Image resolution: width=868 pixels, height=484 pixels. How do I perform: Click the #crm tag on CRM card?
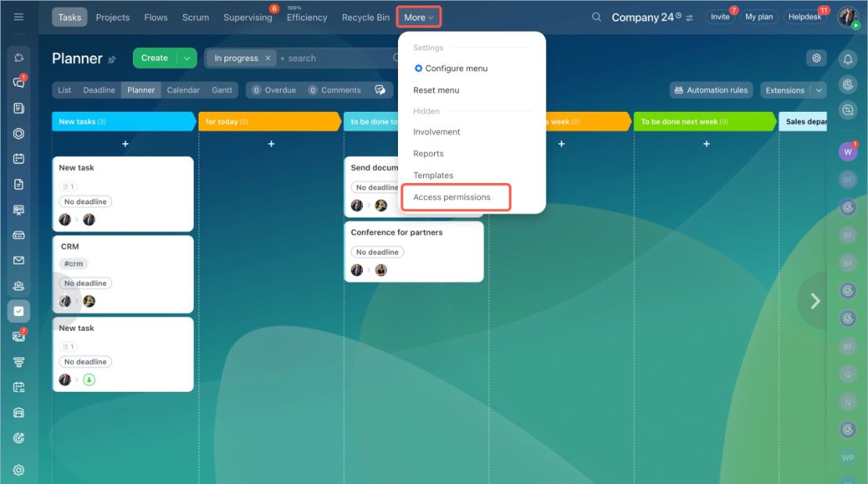coord(74,264)
